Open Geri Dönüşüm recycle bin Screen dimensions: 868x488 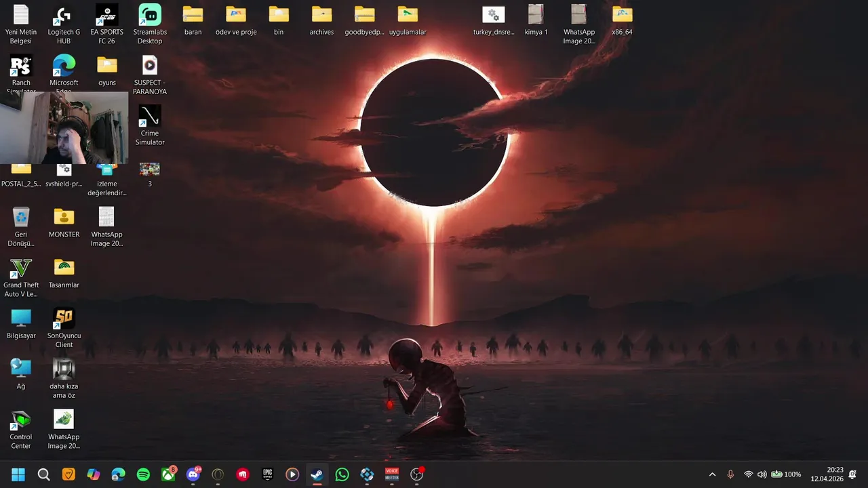coord(21,226)
